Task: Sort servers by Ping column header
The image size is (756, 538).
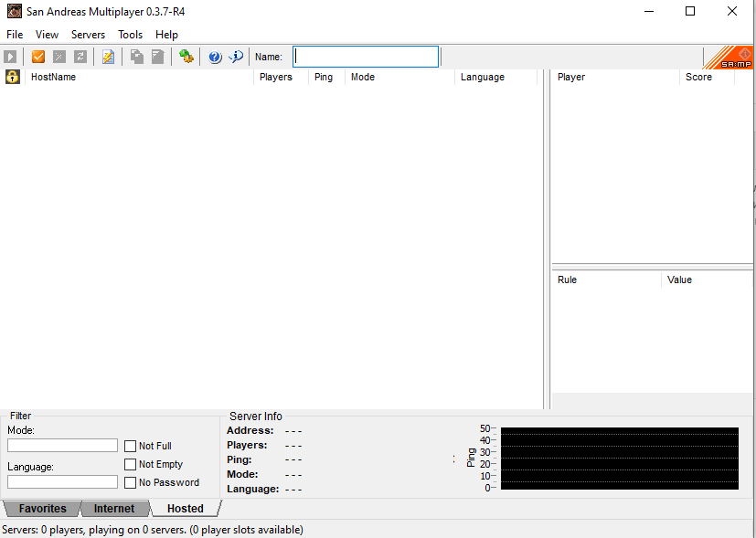Action: tap(324, 77)
